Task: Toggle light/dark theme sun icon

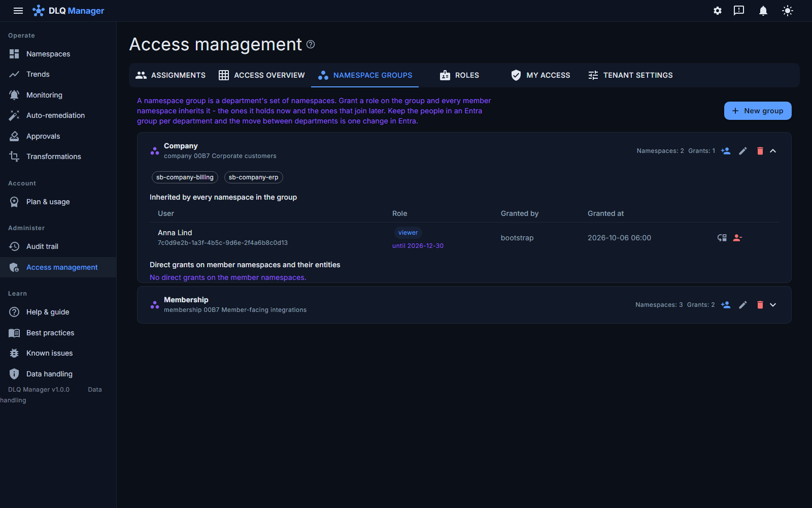Action: 788,11
